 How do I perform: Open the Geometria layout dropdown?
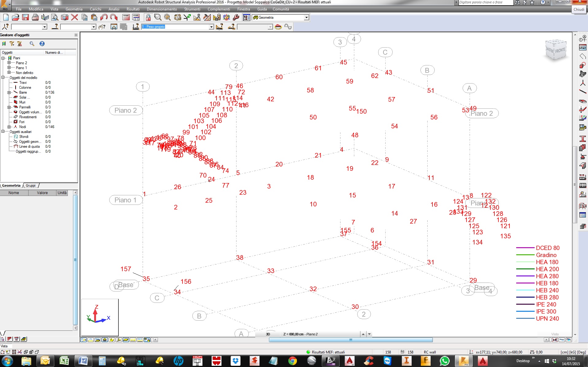306,18
